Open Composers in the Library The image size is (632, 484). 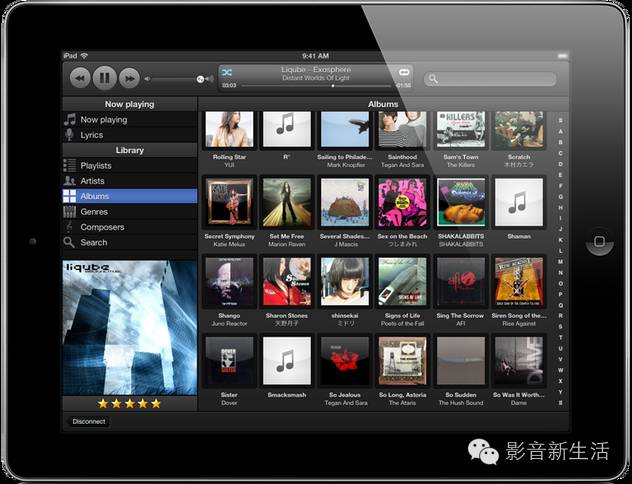tap(130, 227)
